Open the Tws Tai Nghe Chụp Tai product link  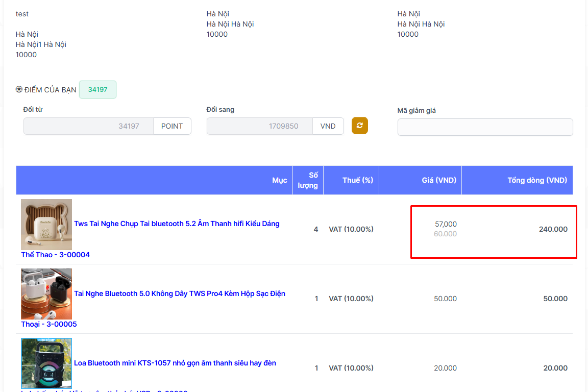click(177, 224)
